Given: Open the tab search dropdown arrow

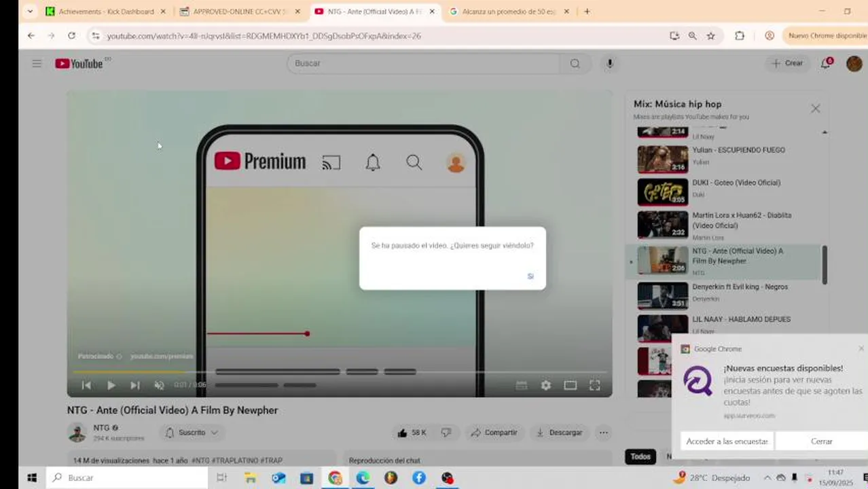Looking at the screenshot, I should pyautogui.click(x=30, y=12).
